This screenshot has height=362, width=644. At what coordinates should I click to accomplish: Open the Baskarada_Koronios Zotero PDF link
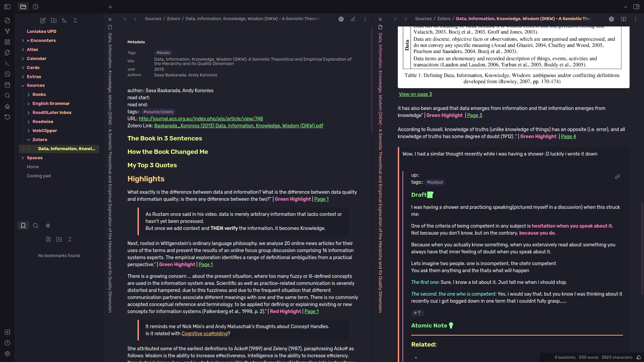(239, 126)
